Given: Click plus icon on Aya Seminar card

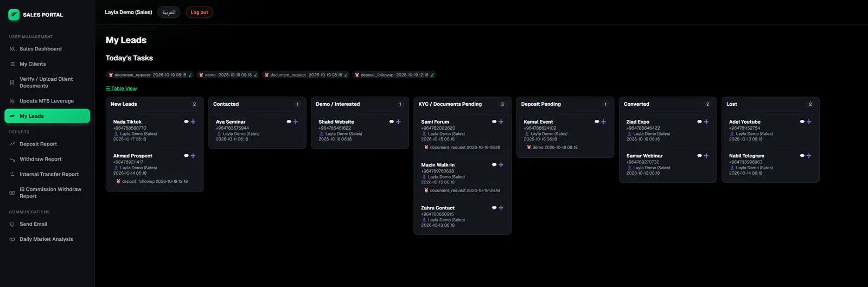Looking at the screenshot, I should [296, 122].
